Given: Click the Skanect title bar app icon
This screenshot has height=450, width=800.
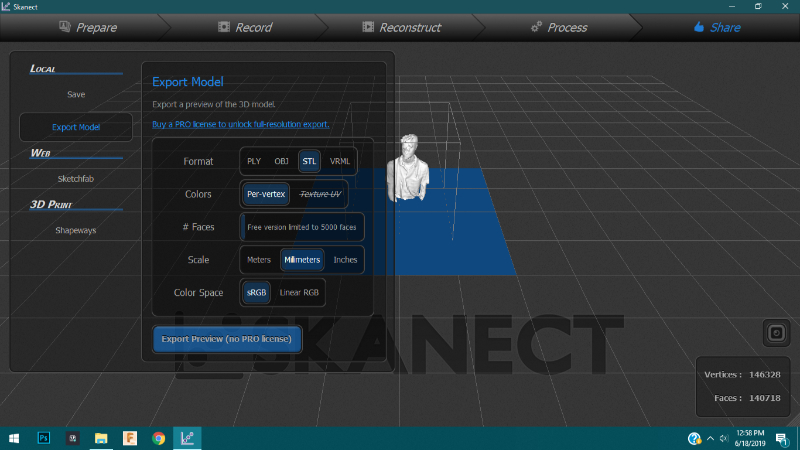Looking at the screenshot, I should click(x=6, y=7).
